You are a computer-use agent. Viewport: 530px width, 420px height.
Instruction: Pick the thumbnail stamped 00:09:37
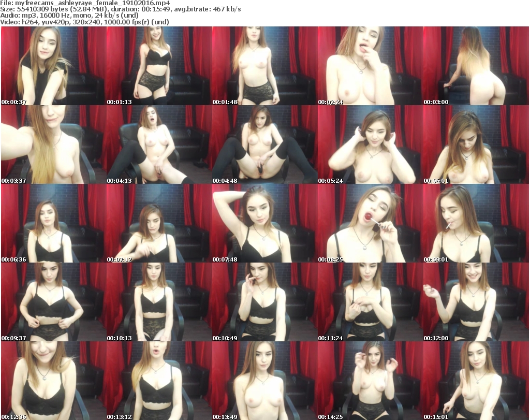pyautogui.click(x=53, y=302)
